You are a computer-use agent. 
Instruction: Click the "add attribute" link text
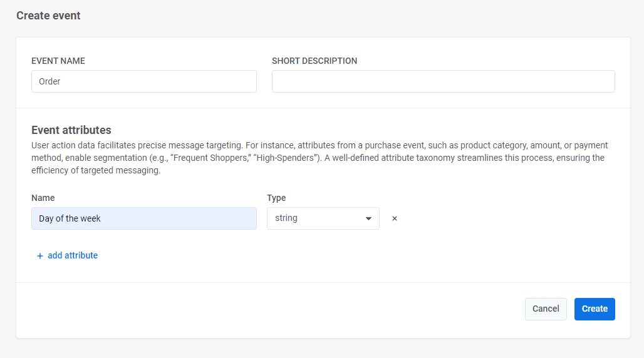[73, 255]
